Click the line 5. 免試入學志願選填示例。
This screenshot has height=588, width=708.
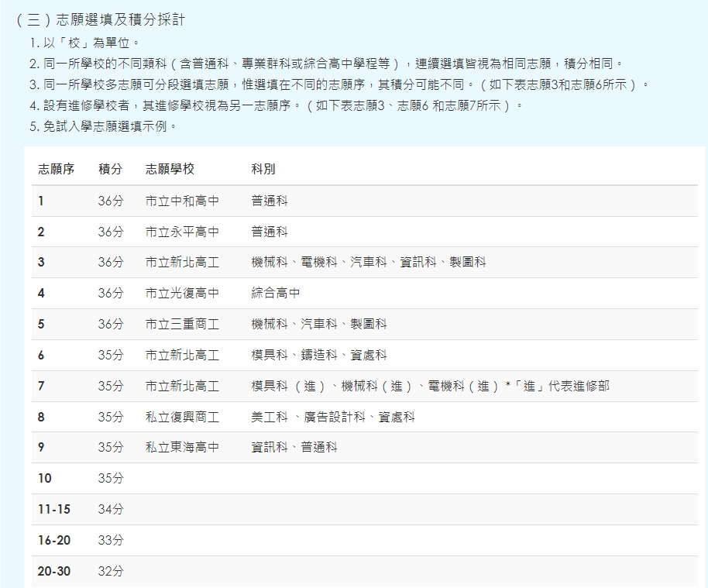[103, 126]
